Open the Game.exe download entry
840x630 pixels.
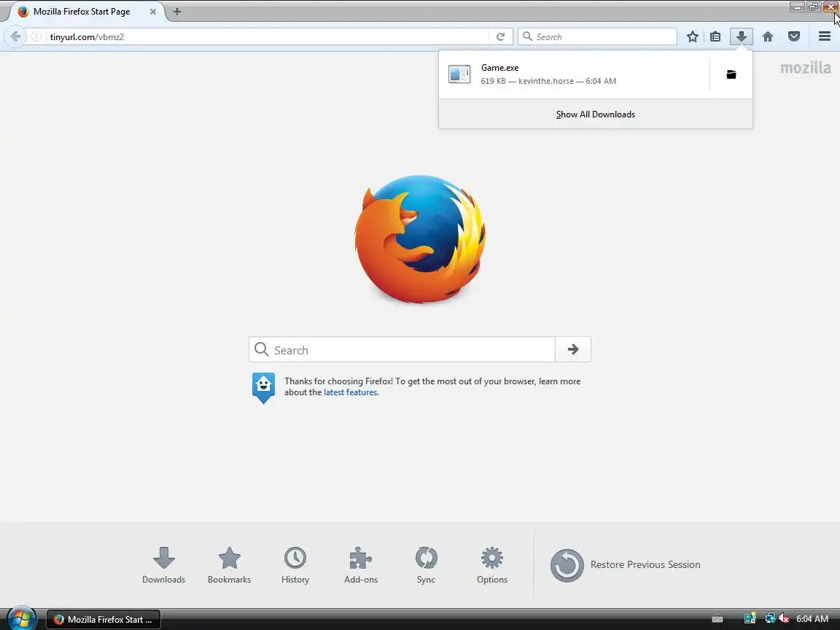tap(574, 74)
